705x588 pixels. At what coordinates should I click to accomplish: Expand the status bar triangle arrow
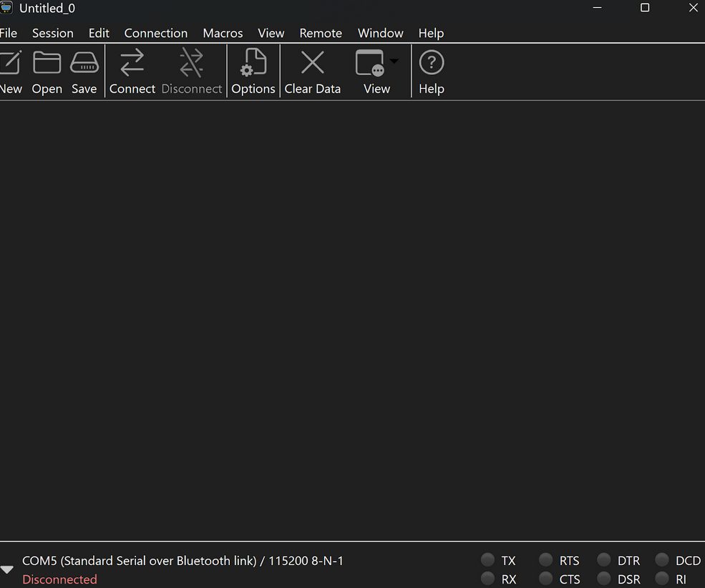pos(6,569)
